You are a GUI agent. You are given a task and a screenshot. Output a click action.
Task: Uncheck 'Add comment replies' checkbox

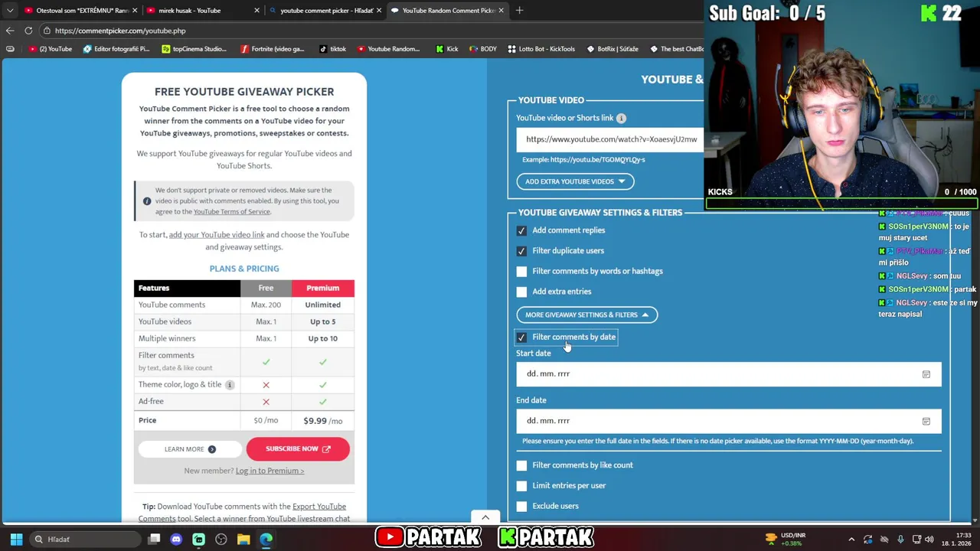click(521, 230)
